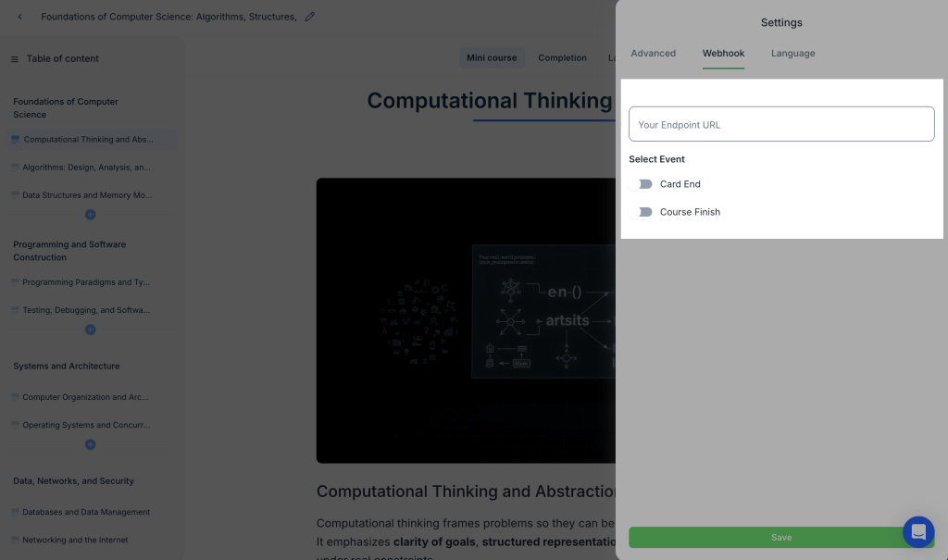Screen dimensions: 948x560
Task: Click plus icon under Systems and Architecture
Action: [90, 444]
